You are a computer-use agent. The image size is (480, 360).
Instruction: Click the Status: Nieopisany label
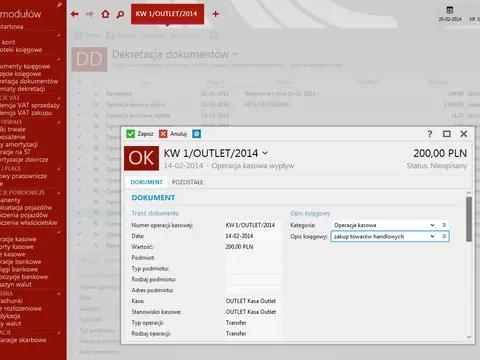pos(437,166)
